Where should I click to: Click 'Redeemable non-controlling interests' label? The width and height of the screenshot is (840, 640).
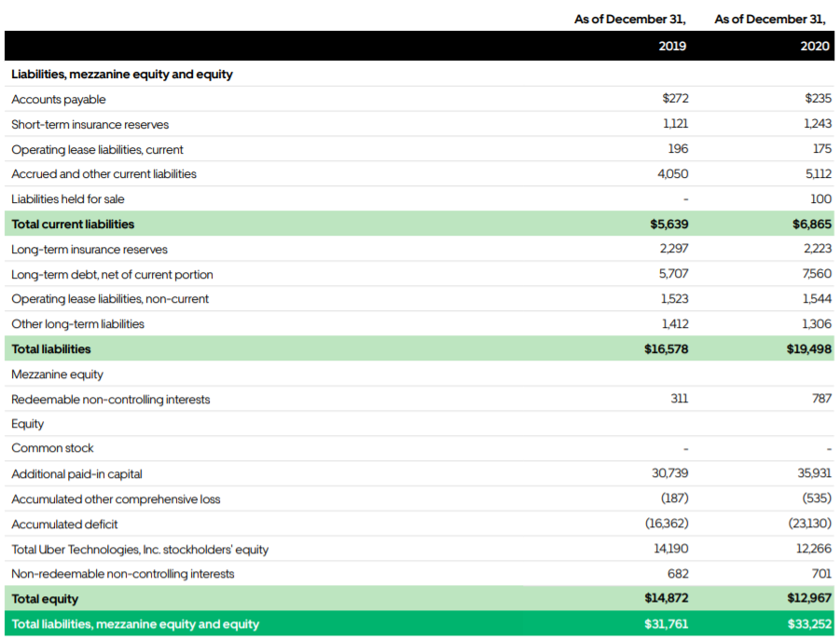point(110,400)
